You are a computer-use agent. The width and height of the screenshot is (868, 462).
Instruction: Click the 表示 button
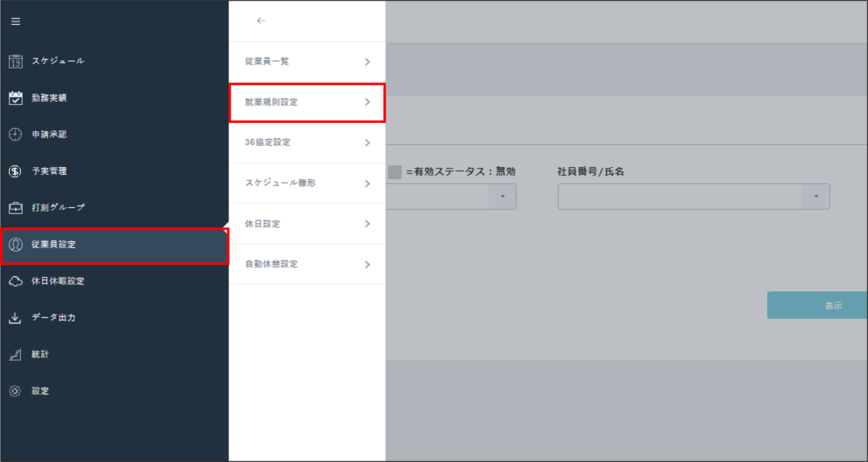coord(817,305)
